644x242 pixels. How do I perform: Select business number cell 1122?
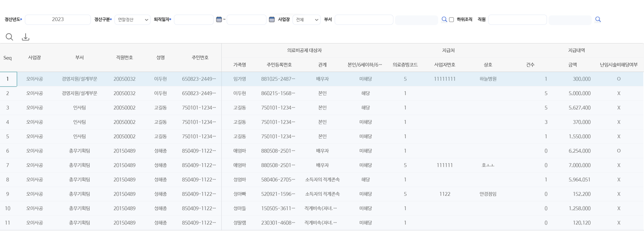click(x=444, y=194)
